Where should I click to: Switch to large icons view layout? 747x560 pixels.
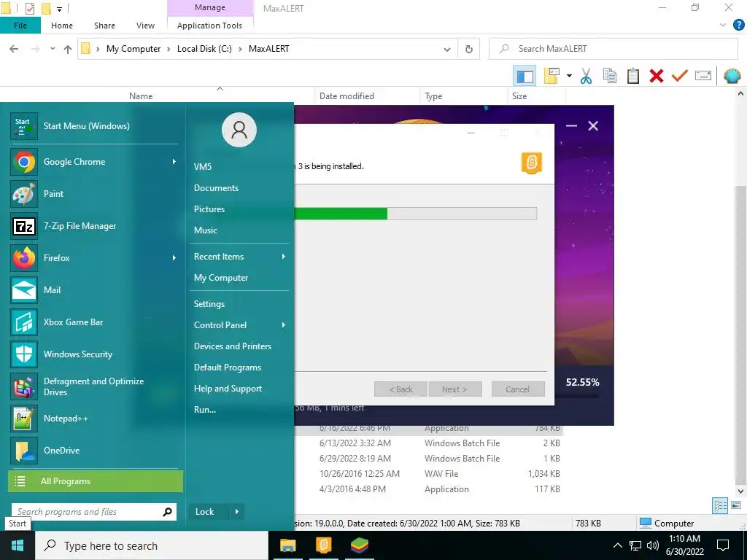(736, 506)
